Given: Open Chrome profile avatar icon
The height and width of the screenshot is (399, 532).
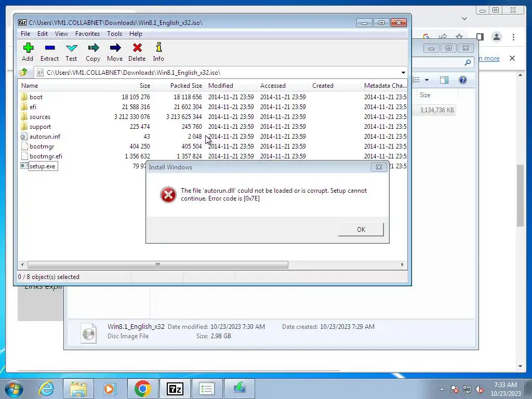Looking at the screenshot, I should coord(496,37).
